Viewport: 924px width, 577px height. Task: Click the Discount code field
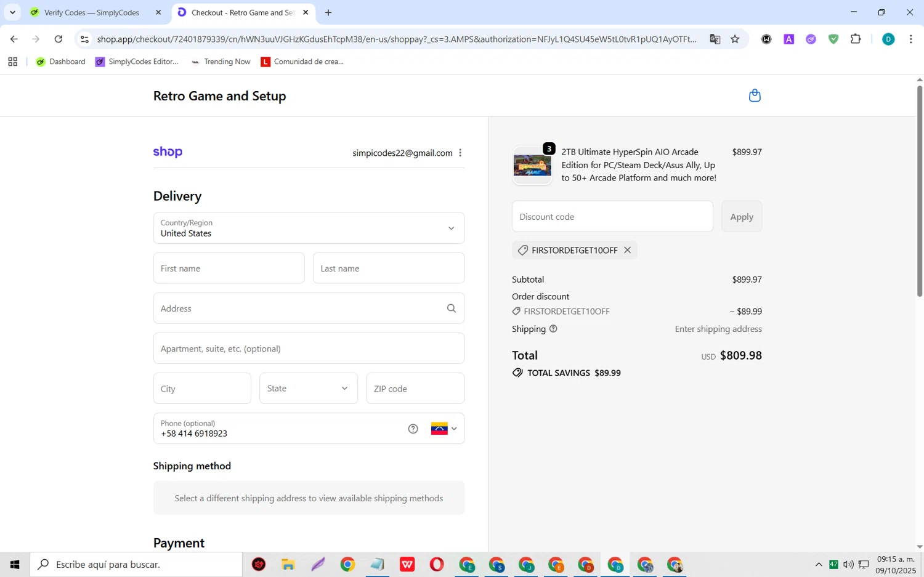612,216
